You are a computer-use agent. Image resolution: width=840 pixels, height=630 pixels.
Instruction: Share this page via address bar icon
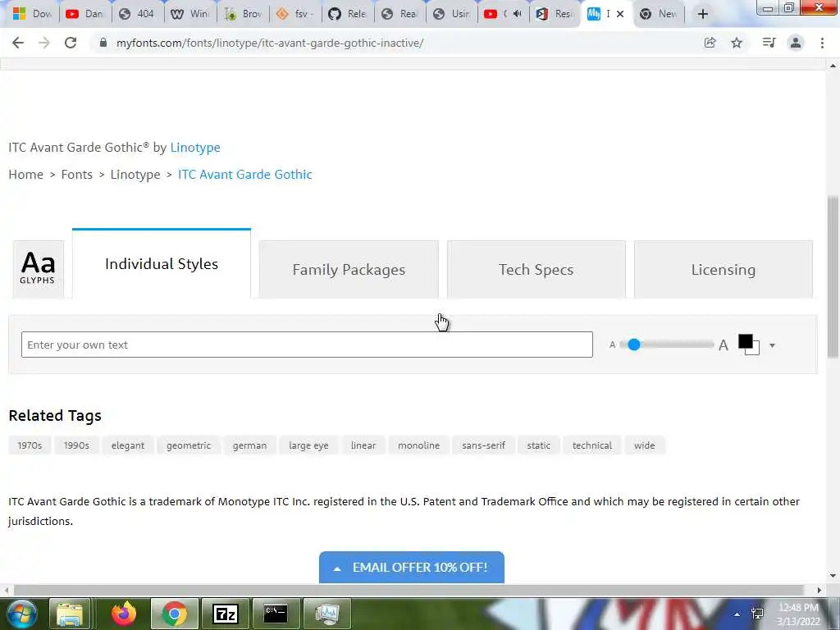[710, 43]
